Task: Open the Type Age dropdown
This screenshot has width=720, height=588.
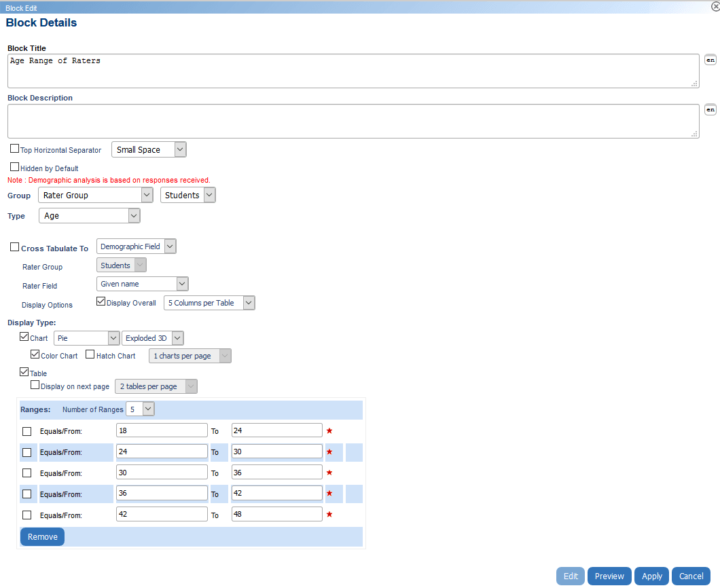Action: pyautogui.click(x=90, y=216)
